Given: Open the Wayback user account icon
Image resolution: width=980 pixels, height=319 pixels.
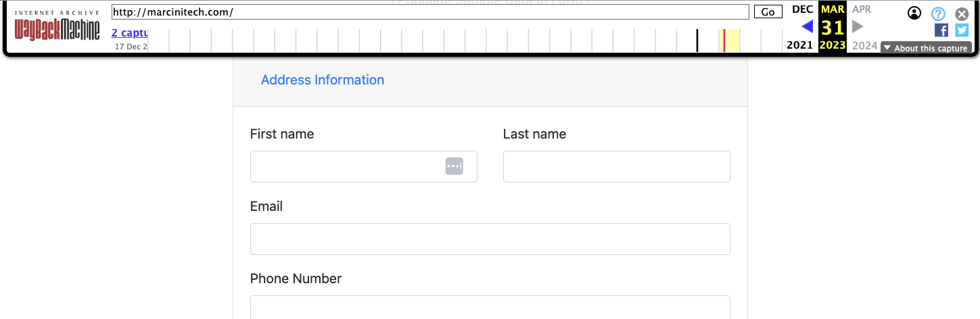Looking at the screenshot, I should click(x=914, y=13).
